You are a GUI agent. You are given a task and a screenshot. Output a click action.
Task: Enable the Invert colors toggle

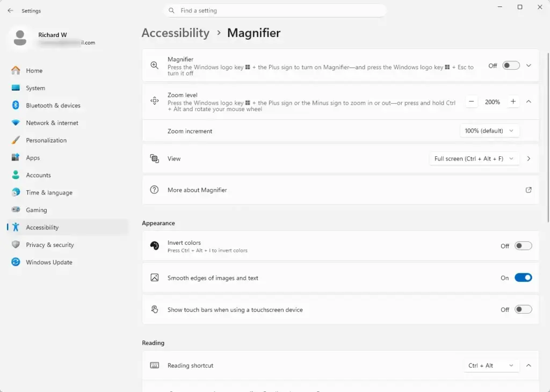[x=523, y=246]
